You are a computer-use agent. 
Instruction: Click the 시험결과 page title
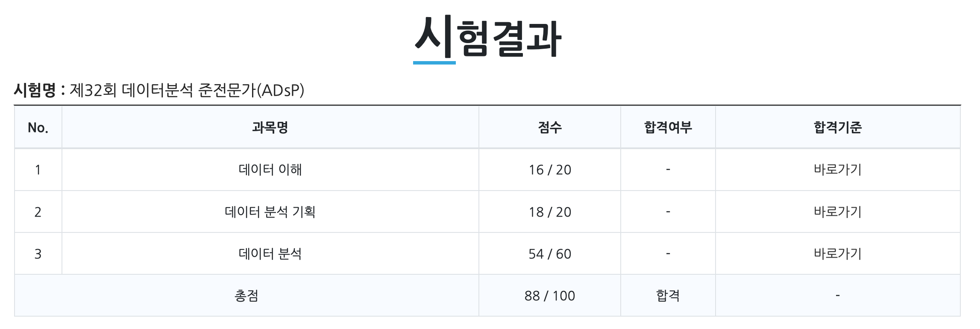(x=487, y=37)
